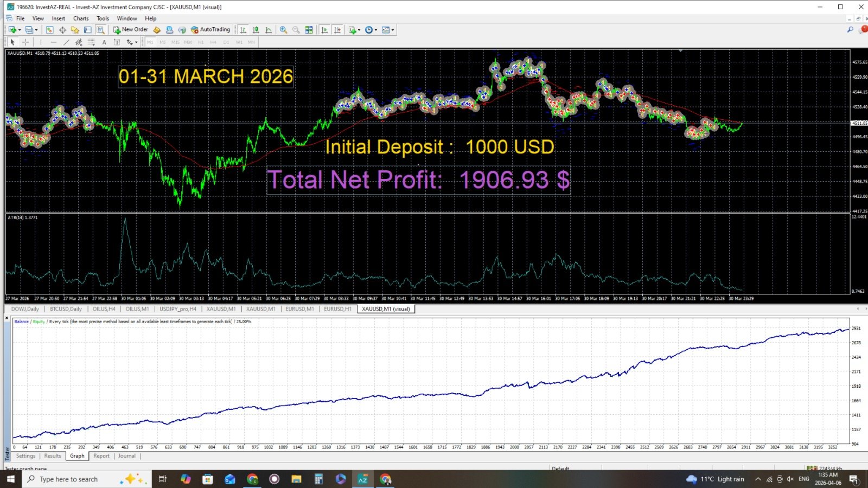Screen dimensions: 868x488
Task: Open File Explorer from the taskbar
Action: tap(296, 479)
